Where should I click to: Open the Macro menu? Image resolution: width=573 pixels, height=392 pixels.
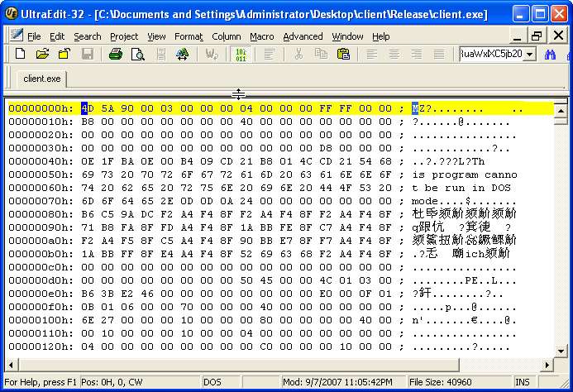tap(261, 36)
